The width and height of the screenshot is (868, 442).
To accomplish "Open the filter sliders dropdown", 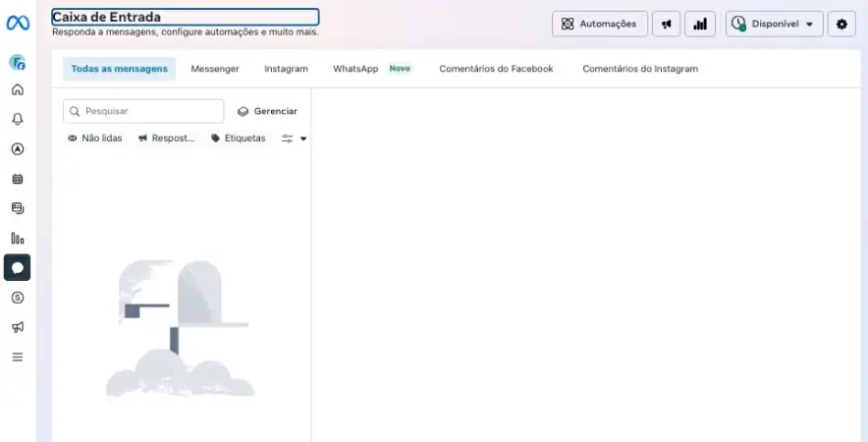I will pos(294,138).
